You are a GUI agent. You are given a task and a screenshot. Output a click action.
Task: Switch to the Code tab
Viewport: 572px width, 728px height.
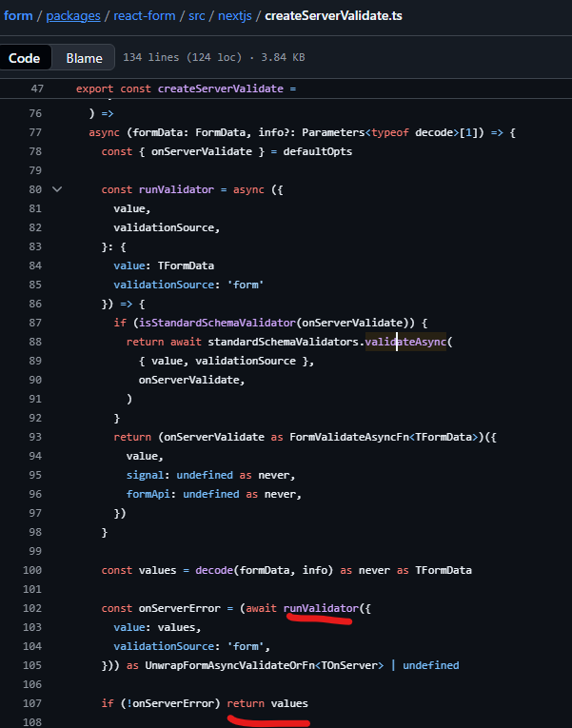[x=24, y=57]
